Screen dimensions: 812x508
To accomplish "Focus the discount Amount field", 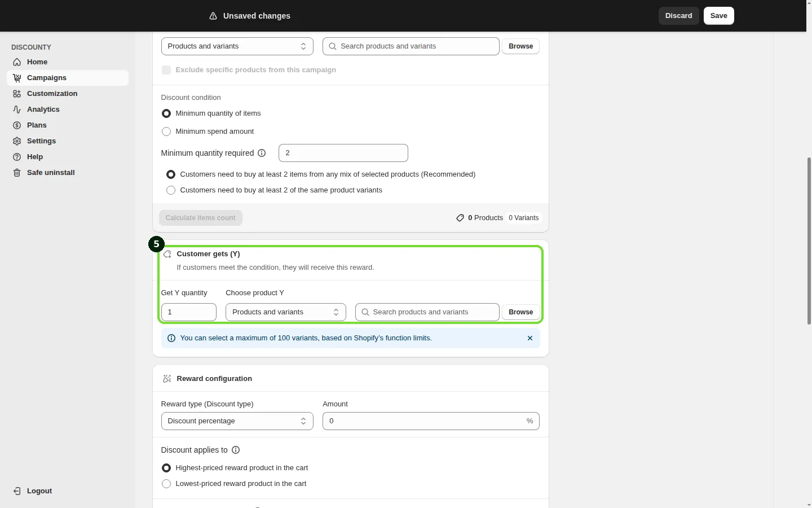I will point(431,421).
